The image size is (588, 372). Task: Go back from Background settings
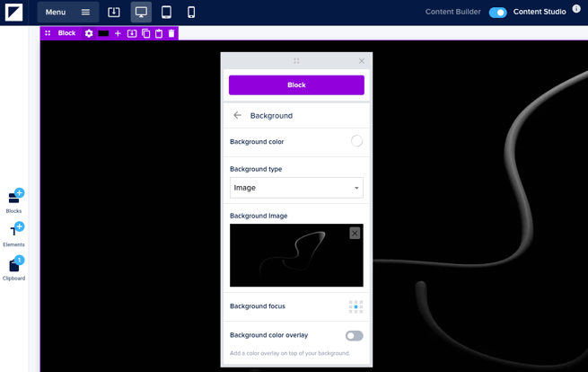tap(237, 116)
